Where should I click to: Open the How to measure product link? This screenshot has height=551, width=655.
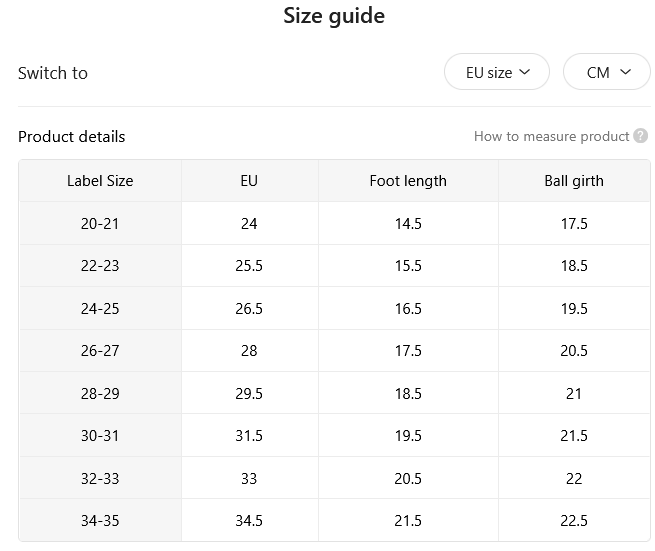[551, 136]
